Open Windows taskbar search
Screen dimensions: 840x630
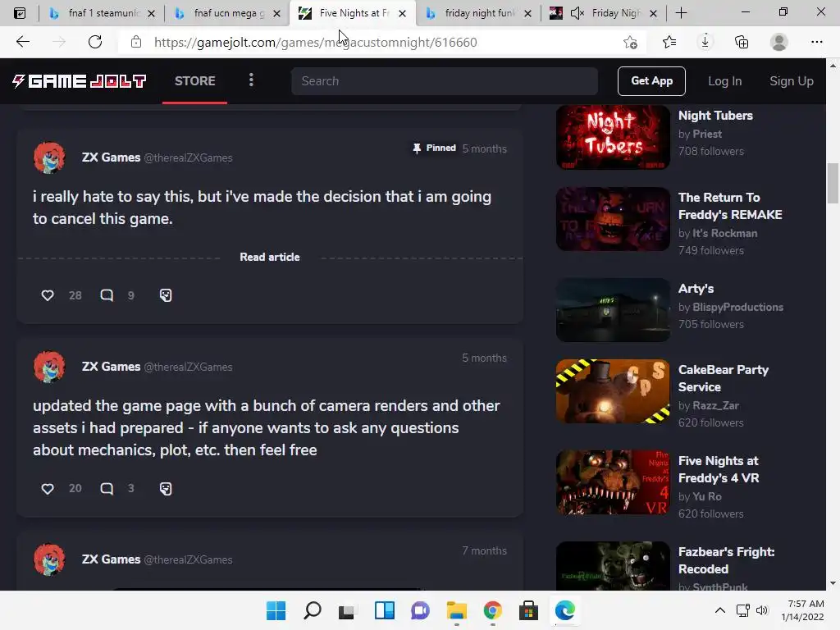[x=313, y=610]
